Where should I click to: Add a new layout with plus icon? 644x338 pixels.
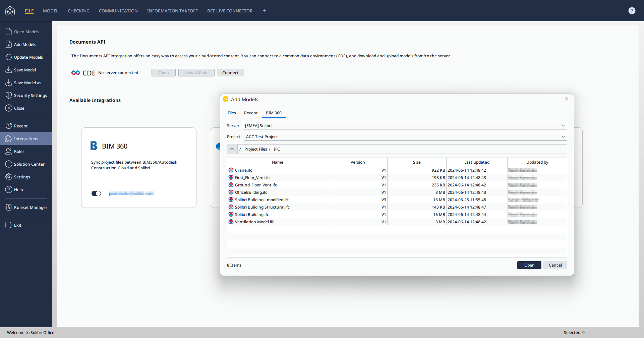click(x=265, y=11)
